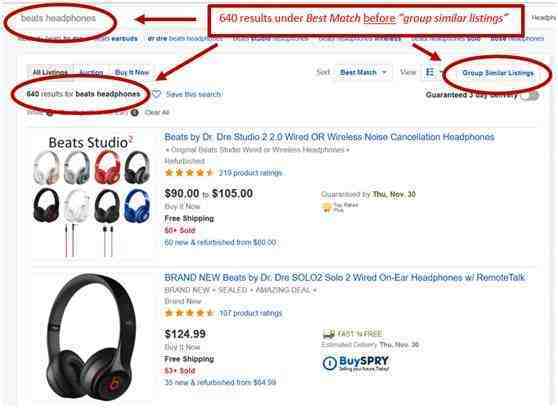Click the beats headphones search field
558x408 pixels.
(59, 18)
